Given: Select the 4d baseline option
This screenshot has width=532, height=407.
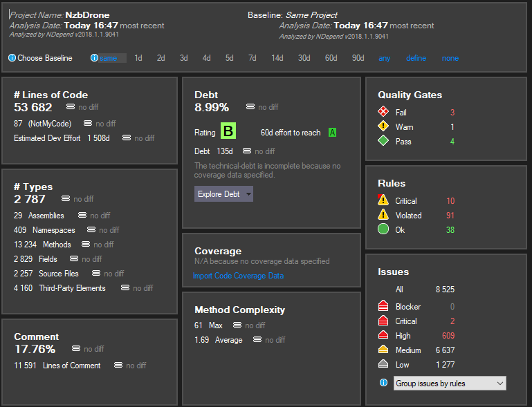Looking at the screenshot, I should pos(206,58).
